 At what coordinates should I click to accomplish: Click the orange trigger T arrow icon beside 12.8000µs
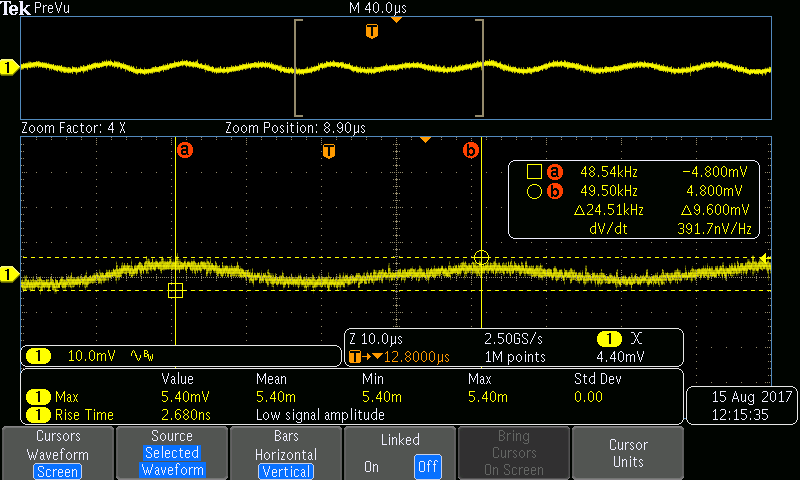coord(365,357)
